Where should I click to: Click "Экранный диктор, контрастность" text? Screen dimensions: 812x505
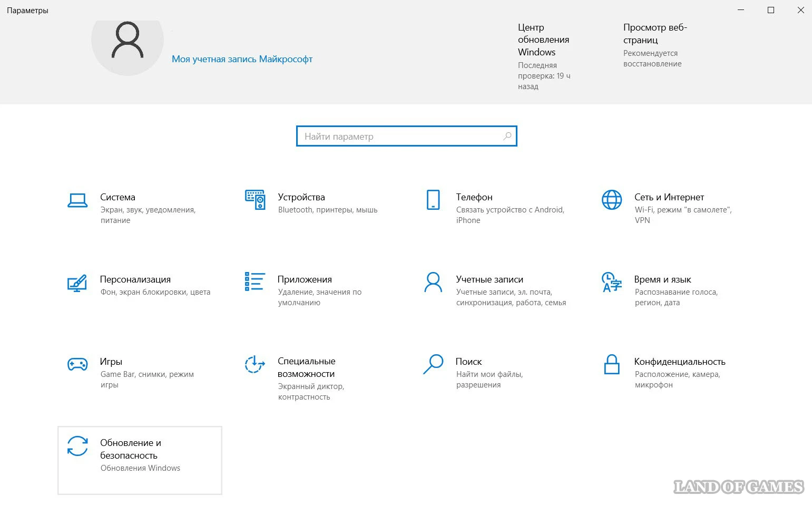click(x=311, y=392)
